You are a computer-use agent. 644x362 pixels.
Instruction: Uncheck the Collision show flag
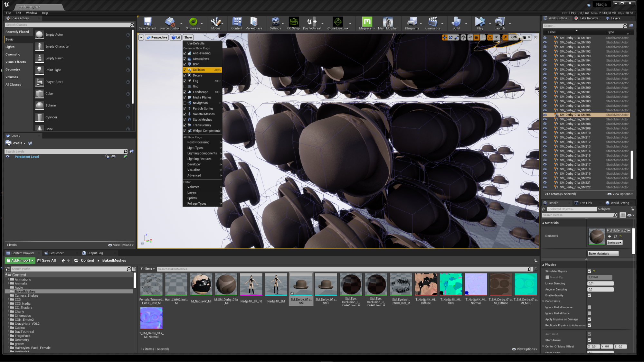coord(185,70)
